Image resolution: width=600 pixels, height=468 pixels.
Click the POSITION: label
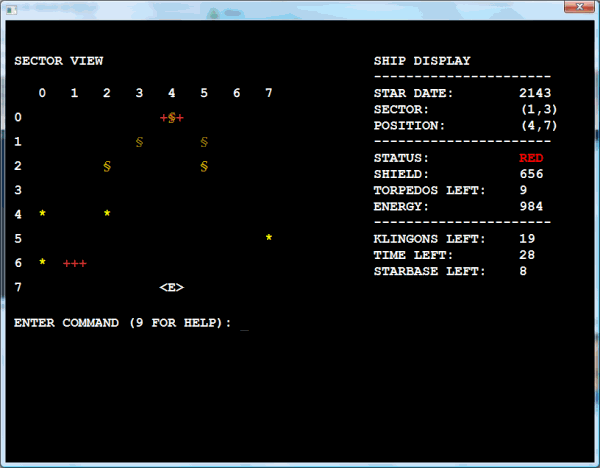[409, 126]
